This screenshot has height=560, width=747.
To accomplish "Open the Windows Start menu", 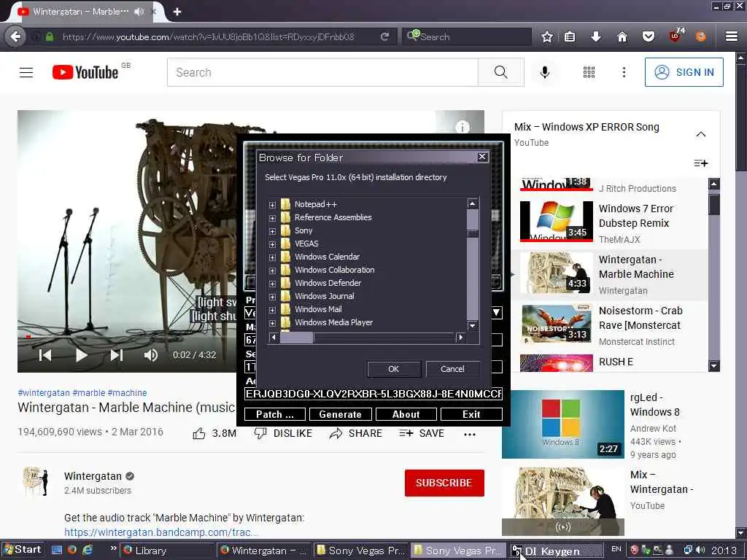I will pos(23,550).
